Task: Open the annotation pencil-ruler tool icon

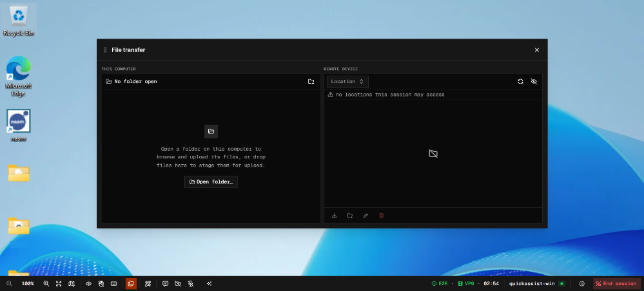Action: pyautogui.click(x=148, y=284)
